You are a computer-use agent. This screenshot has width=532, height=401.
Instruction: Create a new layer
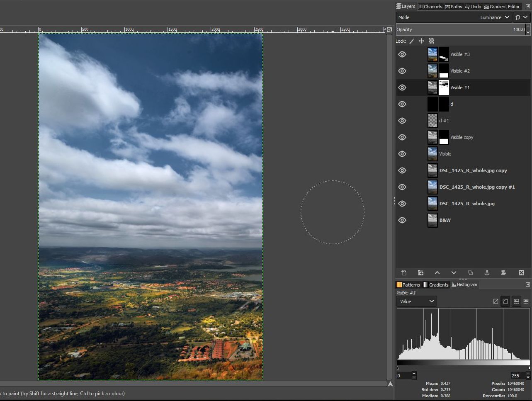(404, 272)
